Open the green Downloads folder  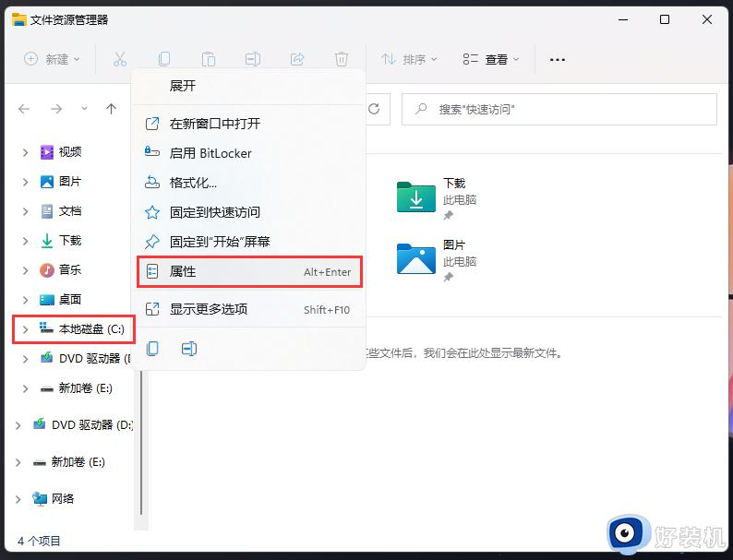(415, 197)
